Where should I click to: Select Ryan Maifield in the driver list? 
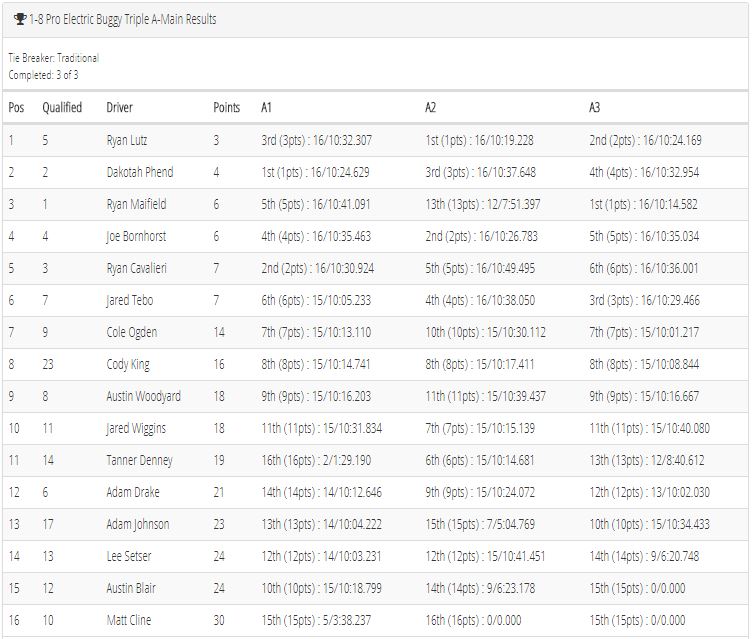click(136, 204)
